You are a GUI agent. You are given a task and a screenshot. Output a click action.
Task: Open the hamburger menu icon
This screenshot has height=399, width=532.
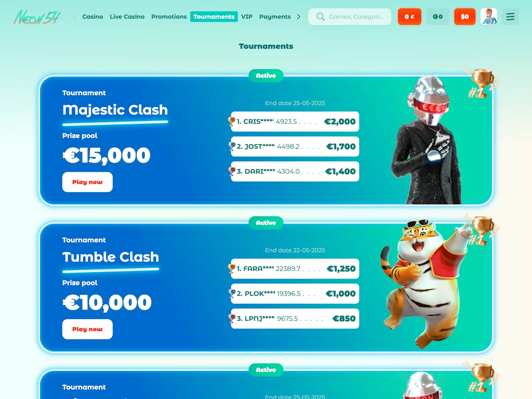[510, 17]
